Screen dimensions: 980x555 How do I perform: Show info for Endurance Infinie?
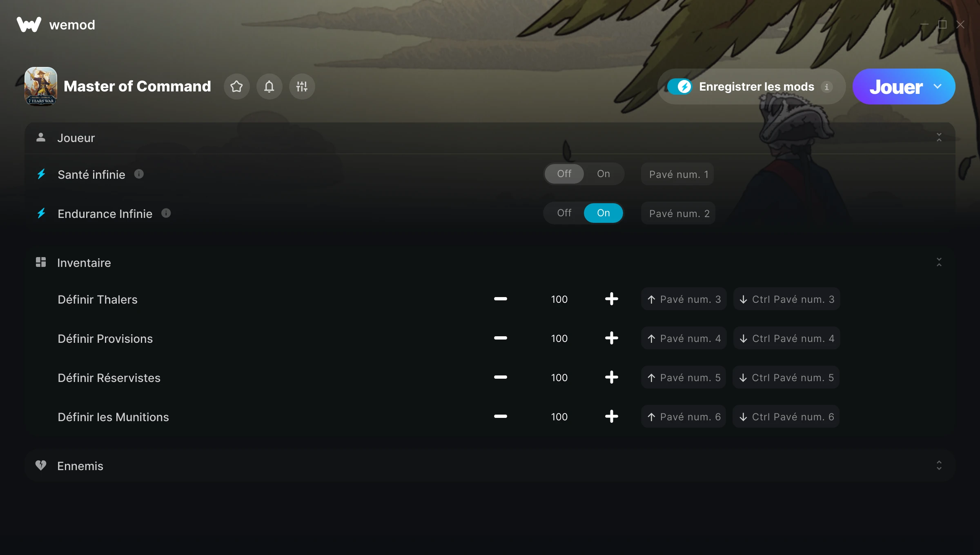click(166, 213)
